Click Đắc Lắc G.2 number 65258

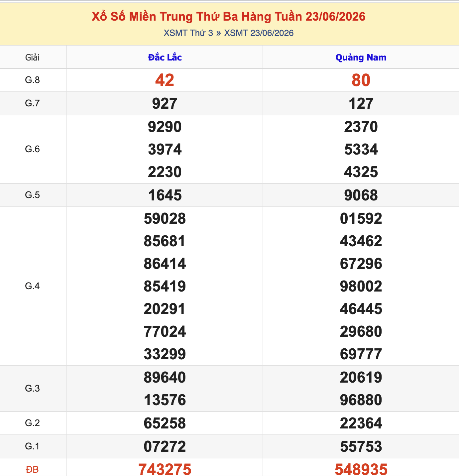pyautogui.click(x=165, y=423)
